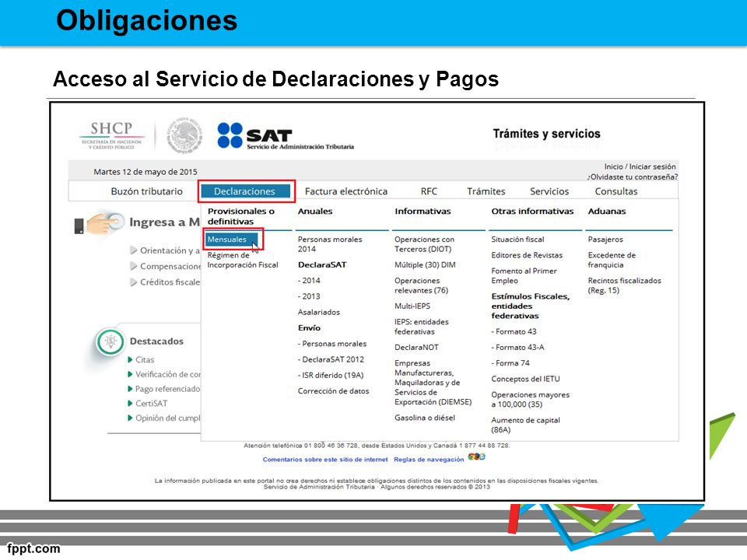Click Inicio / Iniciar sesión link
Viewport: 747px width, 560px height.
coord(640,166)
